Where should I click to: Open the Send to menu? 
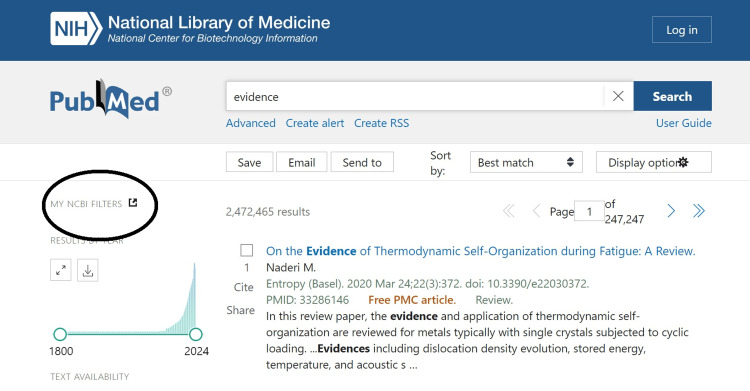click(x=362, y=162)
